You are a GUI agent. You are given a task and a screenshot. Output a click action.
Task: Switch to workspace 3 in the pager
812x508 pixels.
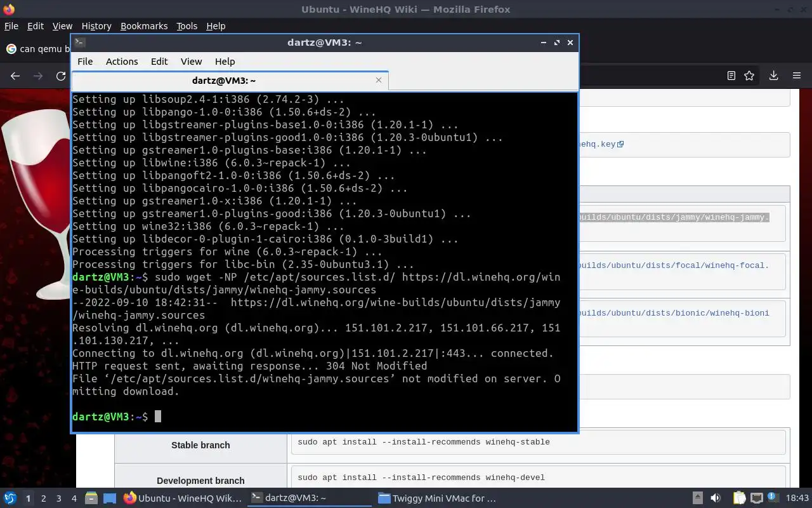point(59,498)
